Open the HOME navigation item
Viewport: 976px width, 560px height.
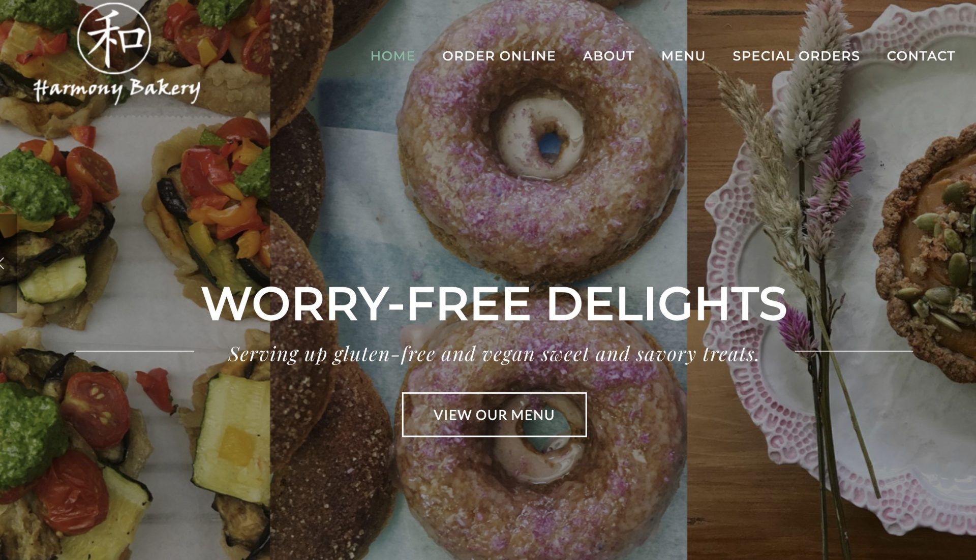point(392,56)
